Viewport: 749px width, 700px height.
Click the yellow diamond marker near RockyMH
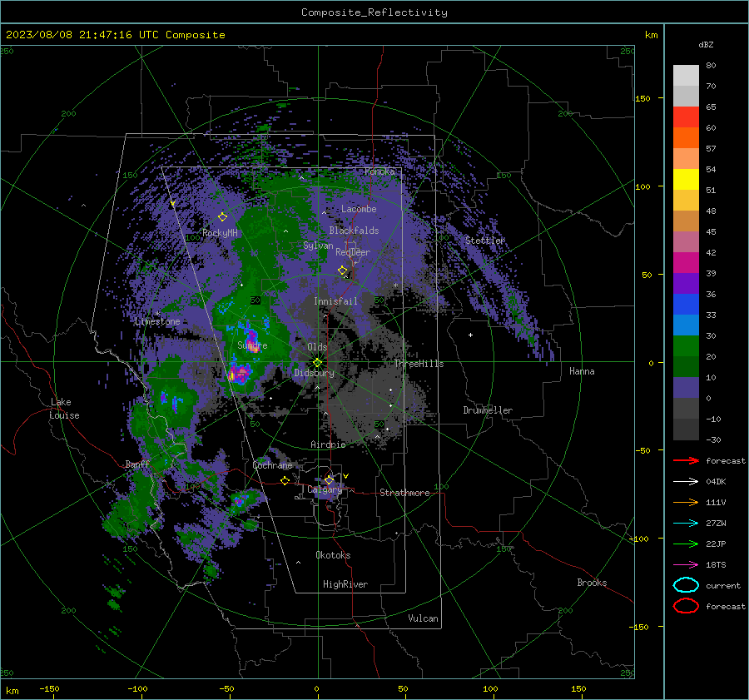point(222,217)
